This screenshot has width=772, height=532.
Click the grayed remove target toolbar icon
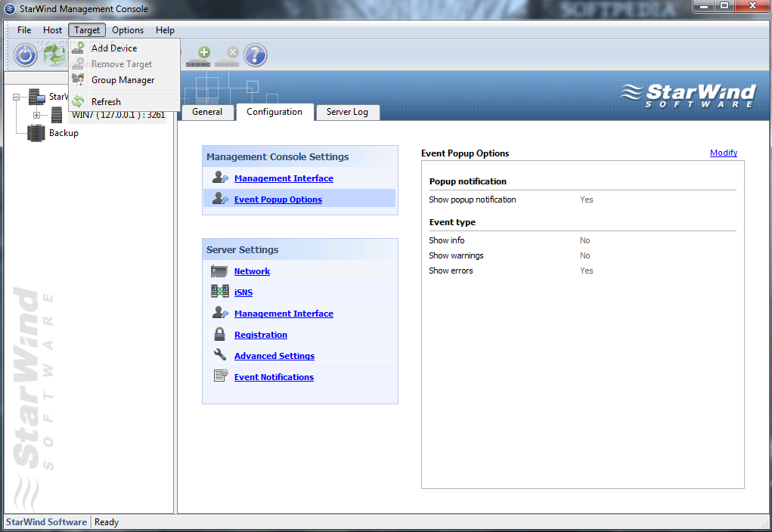pos(227,56)
